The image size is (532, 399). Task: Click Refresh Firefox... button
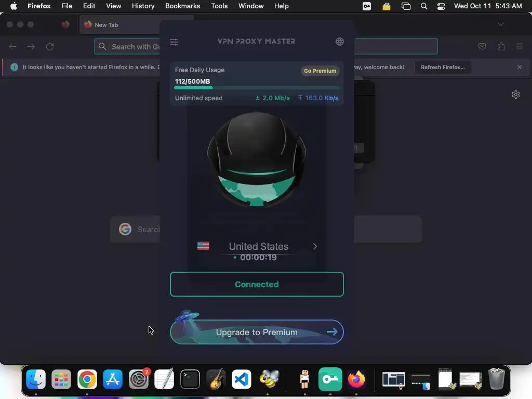click(443, 67)
